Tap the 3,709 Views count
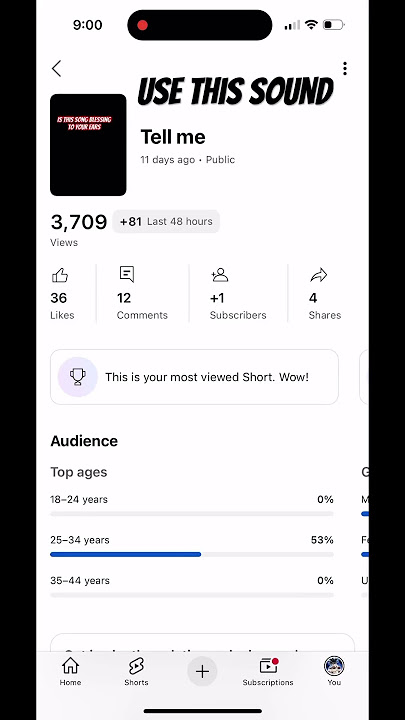Screen dimensions: 405x720 [79, 228]
